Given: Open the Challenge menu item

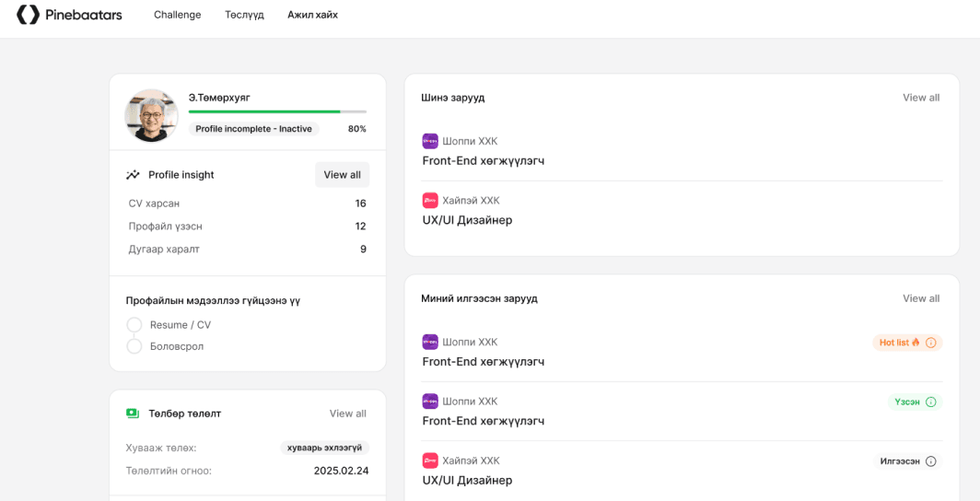Looking at the screenshot, I should click(177, 15).
